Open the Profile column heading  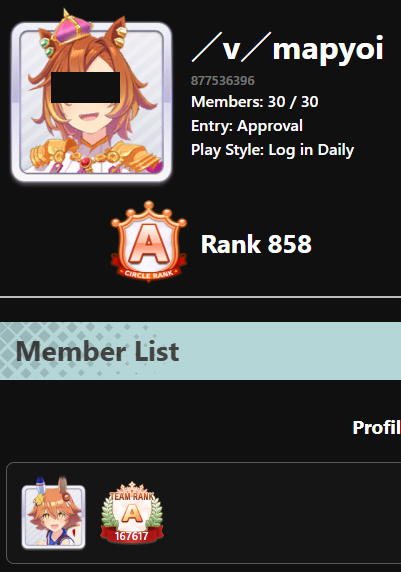pyautogui.click(x=377, y=427)
